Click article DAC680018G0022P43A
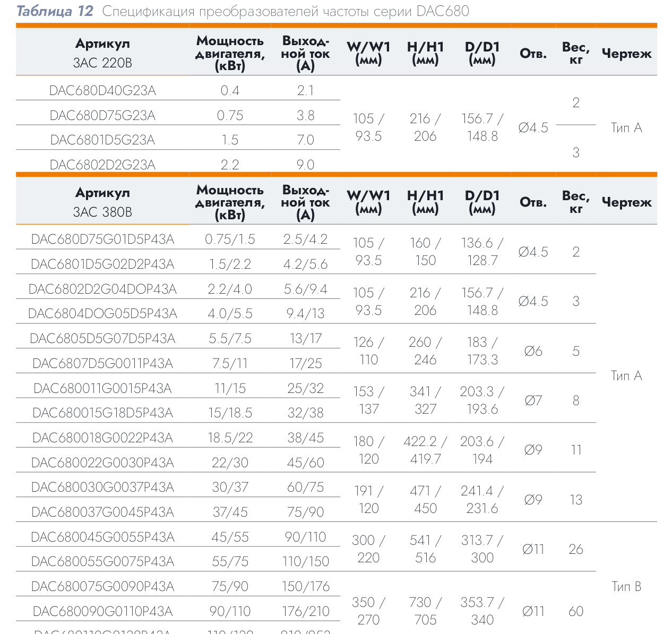Viewport: 672px width, 634px height. click(102, 438)
